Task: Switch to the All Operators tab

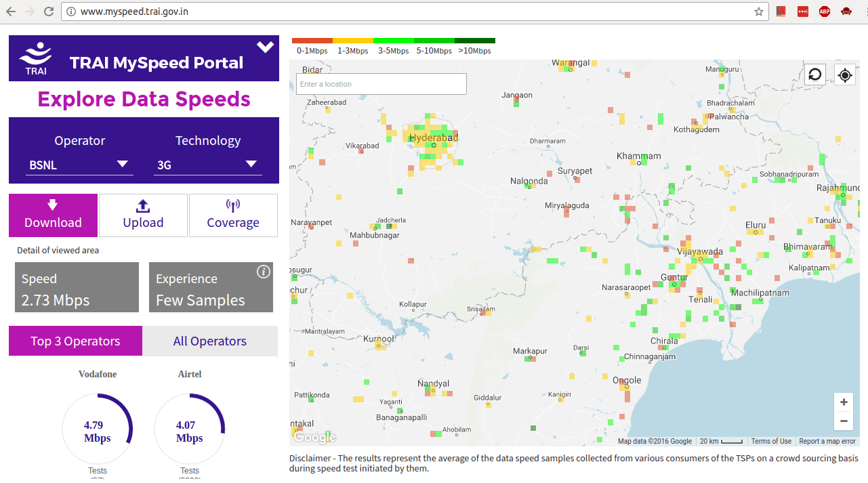Action: tap(210, 341)
